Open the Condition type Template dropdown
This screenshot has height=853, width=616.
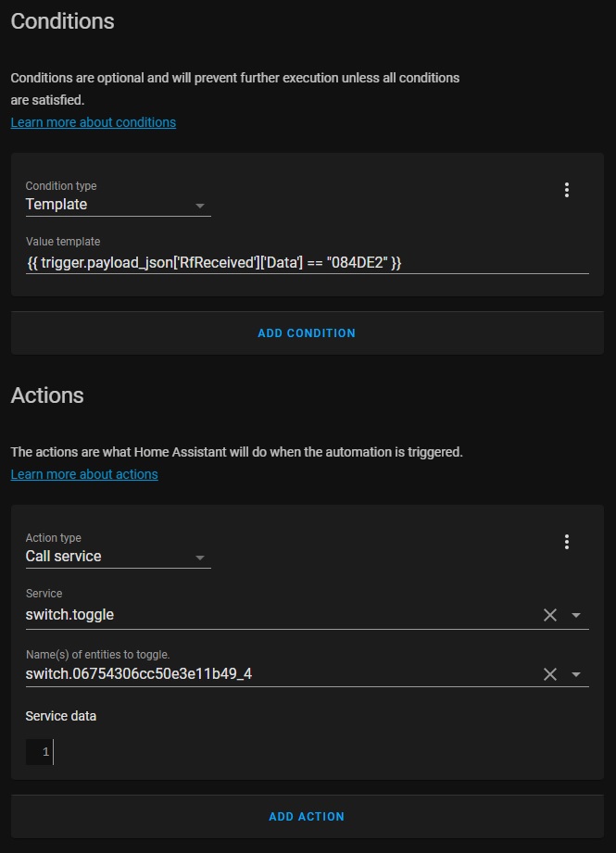[x=118, y=205]
